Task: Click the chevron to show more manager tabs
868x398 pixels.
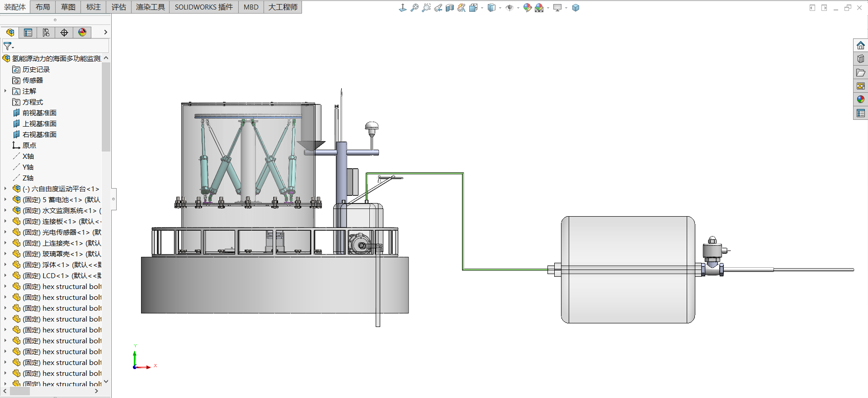Action: pos(105,32)
